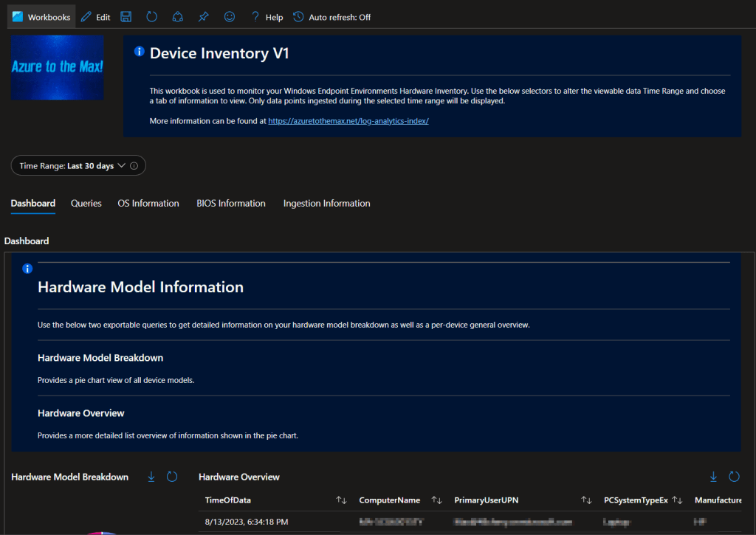The height and width of the screenshot is (535, 756).
Task: Open the BIOS Information tab
Action: point(231,204)
